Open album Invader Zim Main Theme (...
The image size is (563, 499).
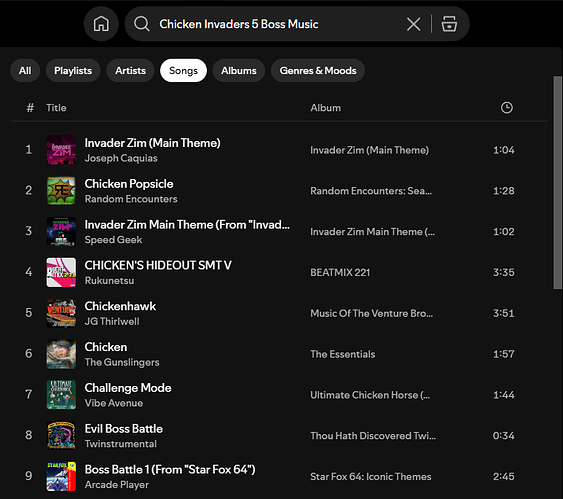tap(372, 232)
